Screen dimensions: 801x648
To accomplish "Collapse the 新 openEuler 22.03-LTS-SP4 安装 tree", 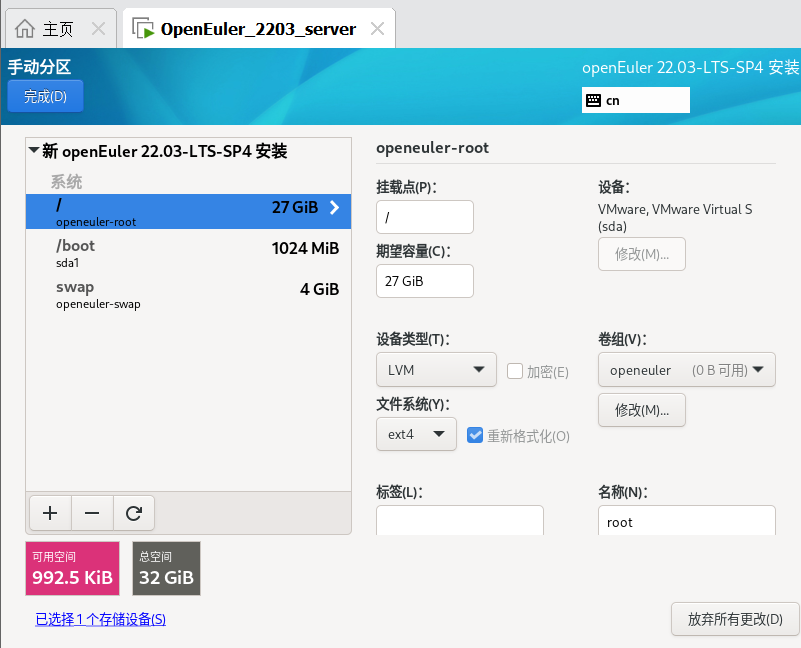I will [x=34, y=150].
